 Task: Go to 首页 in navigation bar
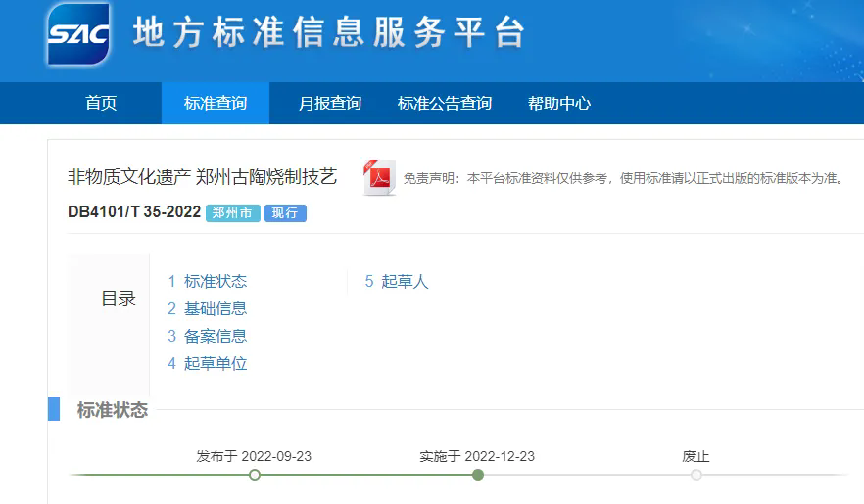[101, 104]
